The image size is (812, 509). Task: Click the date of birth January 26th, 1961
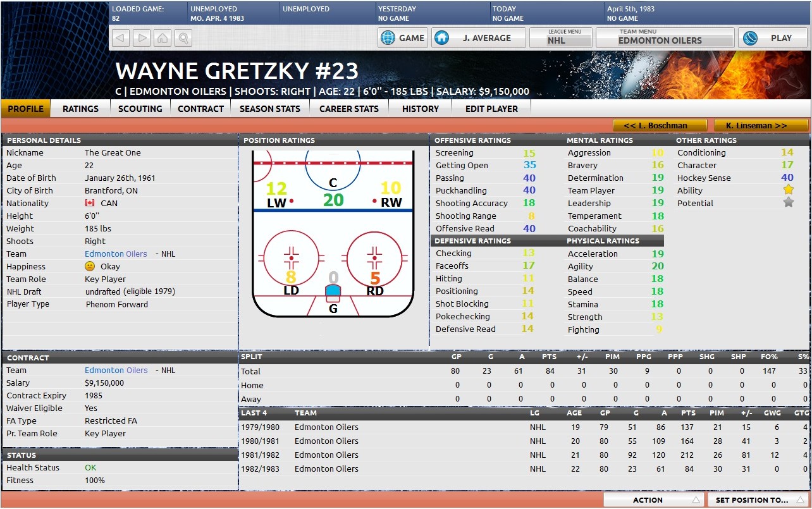120,178
